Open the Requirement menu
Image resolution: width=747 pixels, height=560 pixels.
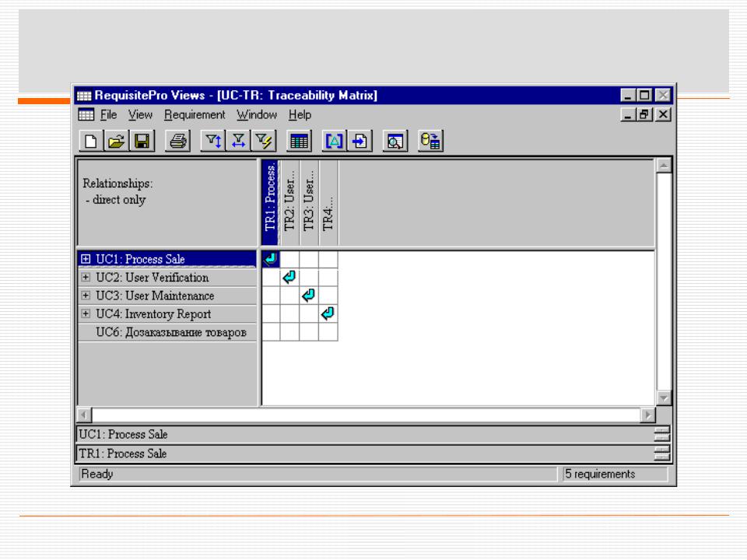(195, 115)
